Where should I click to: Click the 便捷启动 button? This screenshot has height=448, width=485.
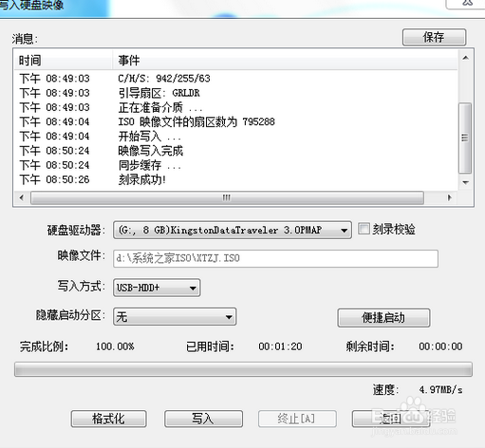point(383,317)
